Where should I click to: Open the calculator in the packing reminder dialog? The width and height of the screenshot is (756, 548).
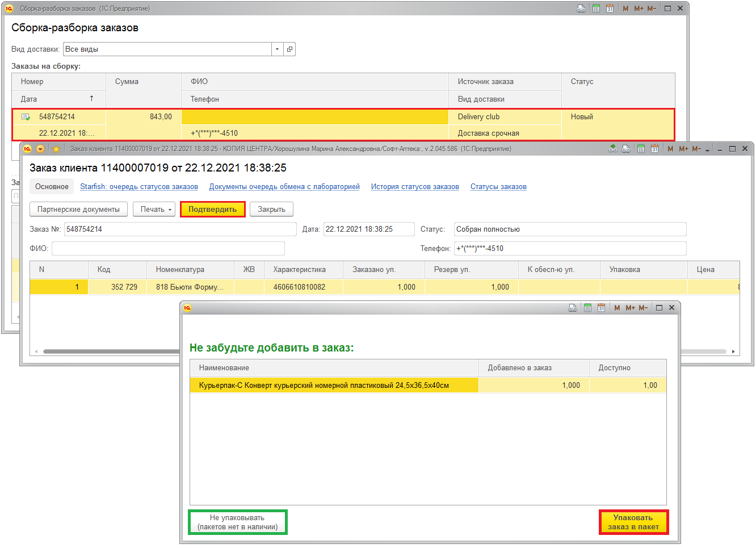point(587,308)
